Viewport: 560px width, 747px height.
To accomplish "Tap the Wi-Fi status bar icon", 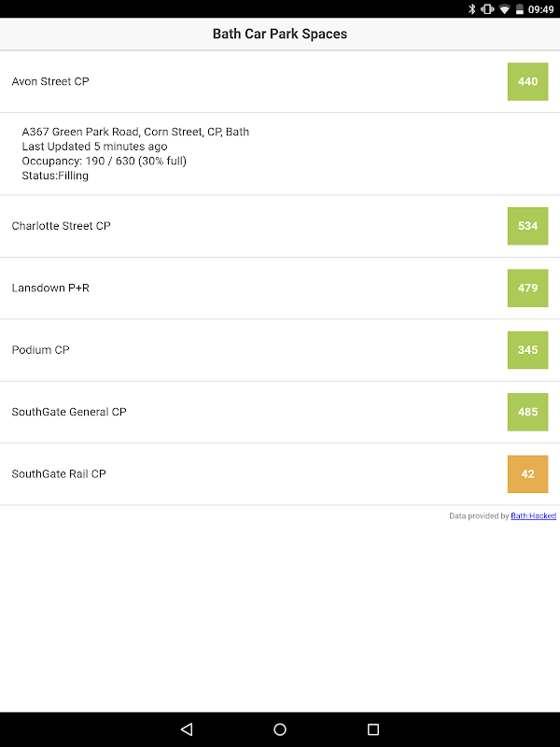I will [x=504, y=9].
